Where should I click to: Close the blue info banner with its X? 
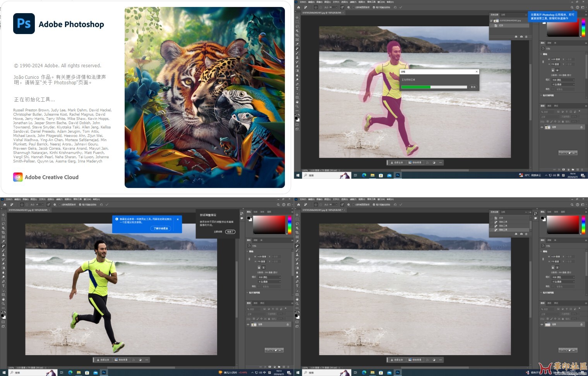pyautogui.click(x=178, y=219)
